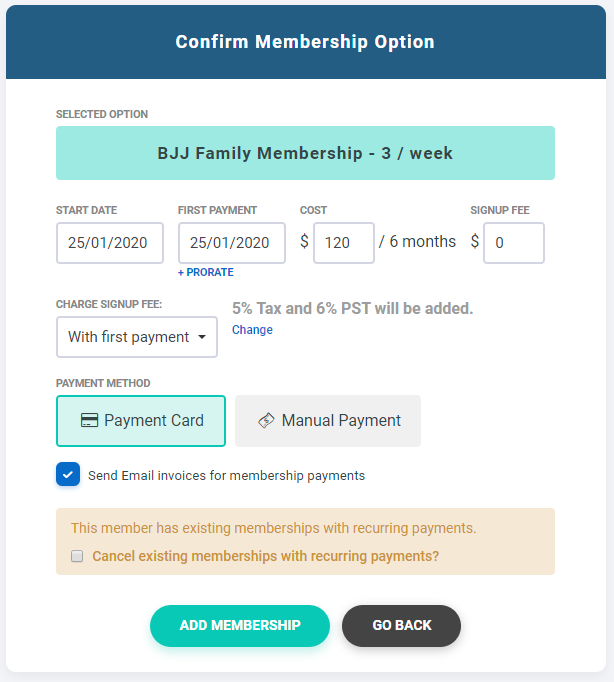Image resolution: width=614 pixels, height=682 pixels.
Task: Toggle the Send Email invoices checkbox
Action: coord(68,475)
